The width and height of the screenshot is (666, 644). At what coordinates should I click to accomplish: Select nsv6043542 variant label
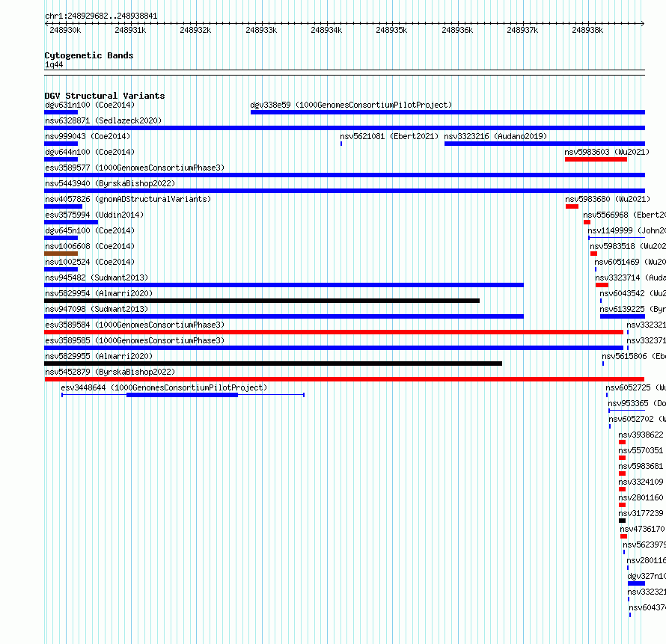[633, 293]
